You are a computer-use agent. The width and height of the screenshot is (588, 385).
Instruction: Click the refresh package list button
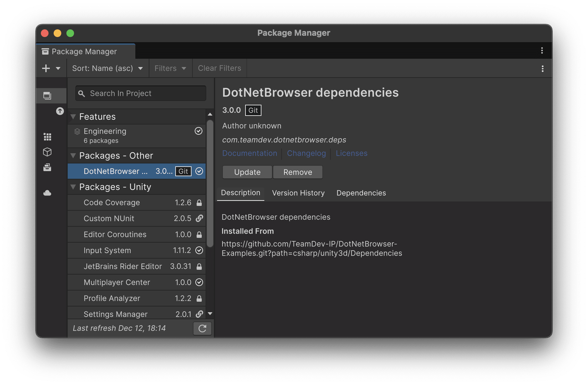202,328
